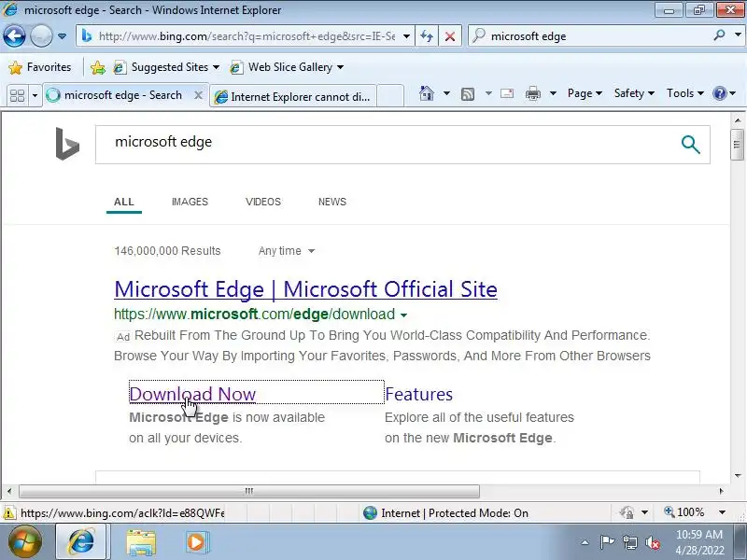Switch to 'Internet Explorer cannot di...' tab
This screenshot has width=747, height=560.
[293, 97]
